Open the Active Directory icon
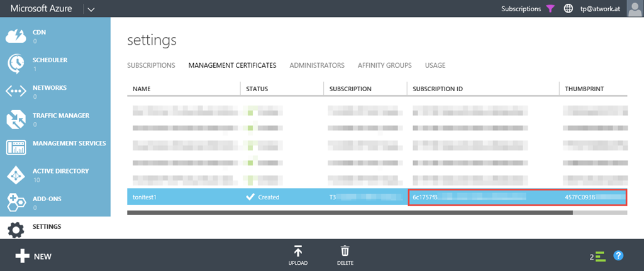 point(16,175)
